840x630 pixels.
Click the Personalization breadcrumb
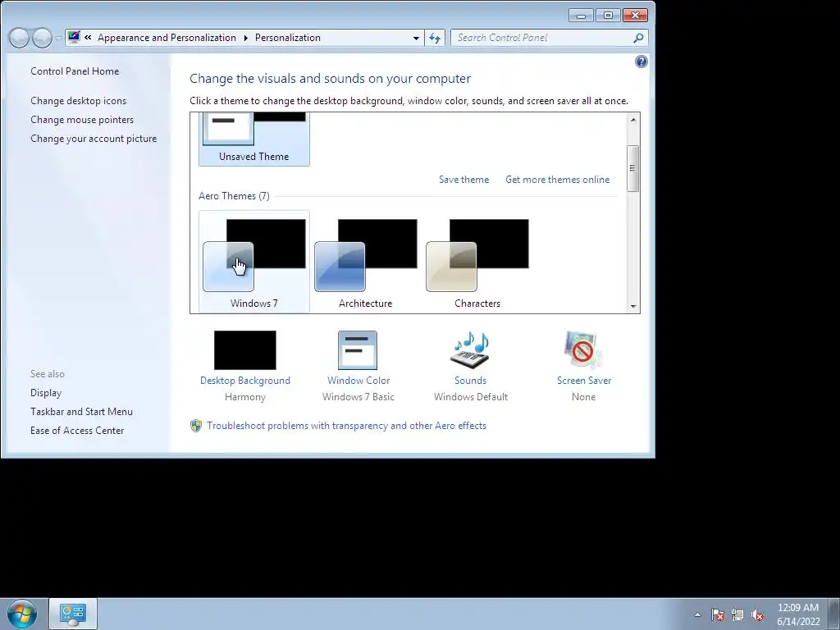(x=288, y=38)
